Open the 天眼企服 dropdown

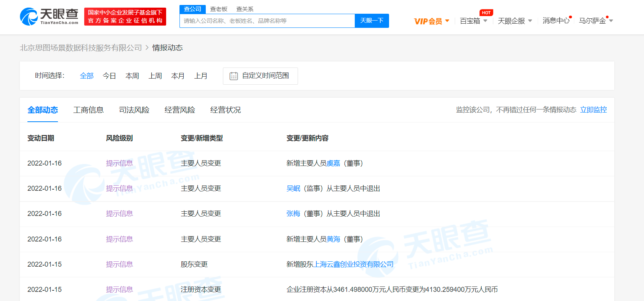pyautogui.click(x=515, y=21)
